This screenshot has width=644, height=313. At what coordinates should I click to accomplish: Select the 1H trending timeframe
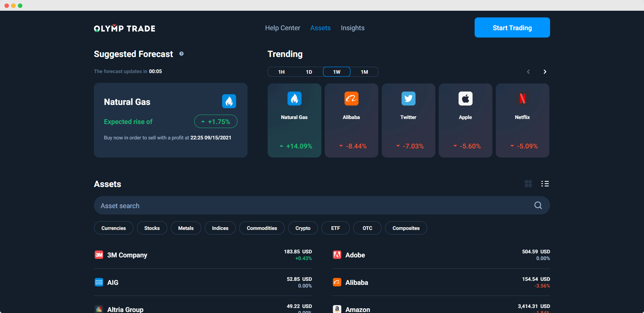(x=281, y=72)
